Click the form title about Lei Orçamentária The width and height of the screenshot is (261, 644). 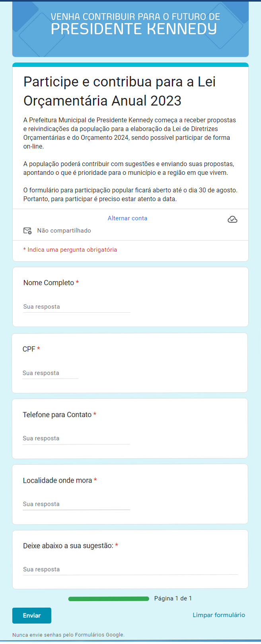point(119,91)
